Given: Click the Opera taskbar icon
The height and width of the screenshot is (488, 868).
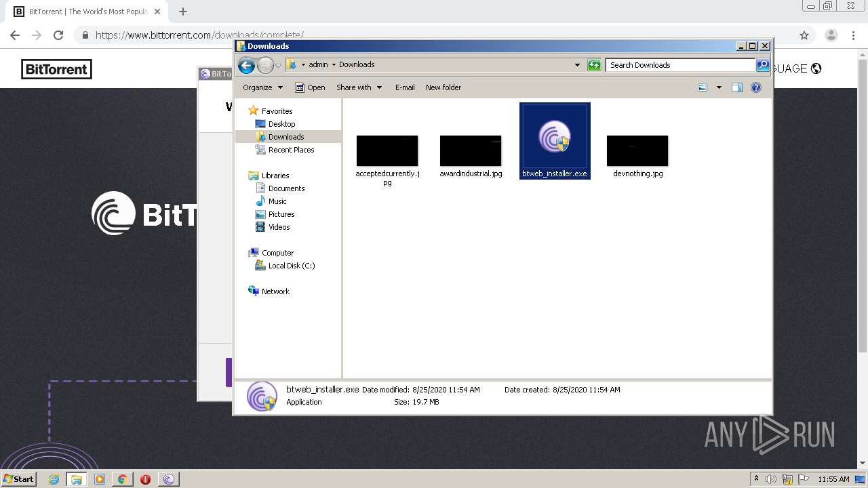Looking at the screenshot, I should click(145, 479).
